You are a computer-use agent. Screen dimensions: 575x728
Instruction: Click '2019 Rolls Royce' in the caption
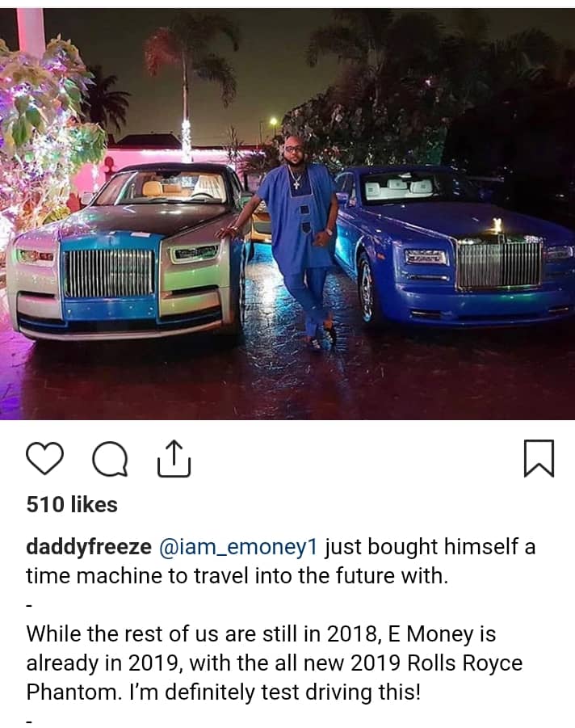[436, 663]
